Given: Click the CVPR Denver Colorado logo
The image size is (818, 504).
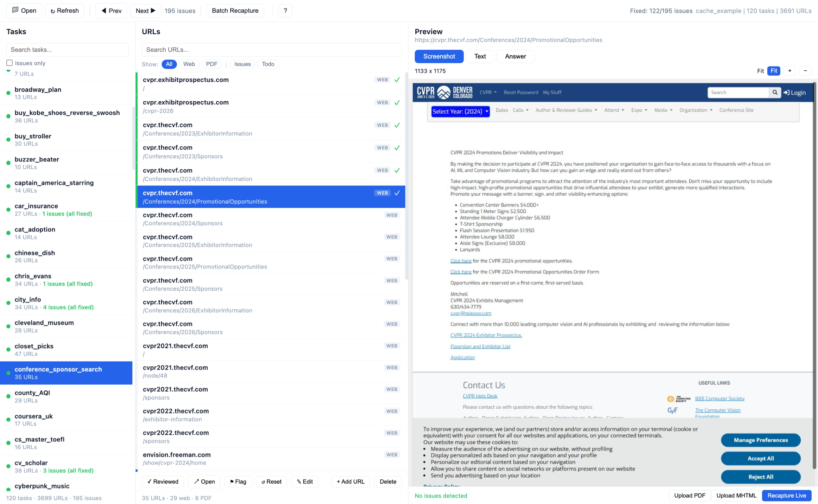Looking at the screenshot, I should [x=444, y=92].
